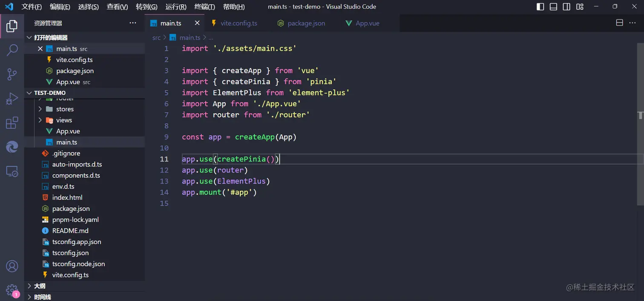
Task: Open the 运行(R) menu
Action: pyautogui.click(x=176, y=7)
